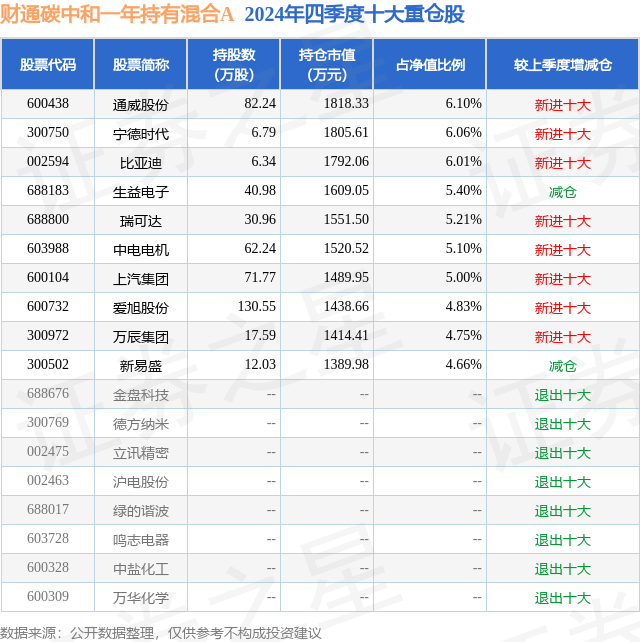Select stock code 688800
Screen dimensions: 640x642
[x=48, y=220]
